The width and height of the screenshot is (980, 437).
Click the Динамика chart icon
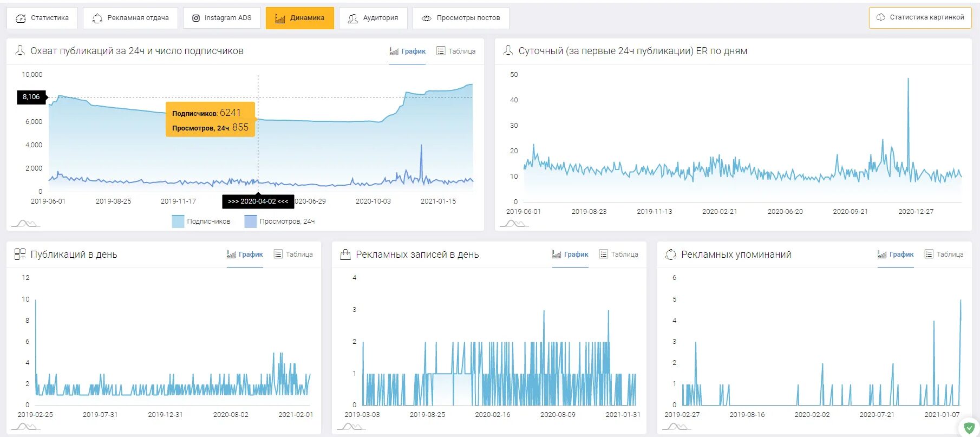(280, 18)
